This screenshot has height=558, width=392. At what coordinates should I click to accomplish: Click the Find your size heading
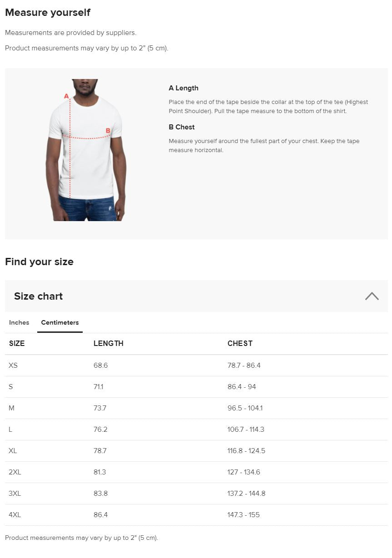[x=39, y=262]
